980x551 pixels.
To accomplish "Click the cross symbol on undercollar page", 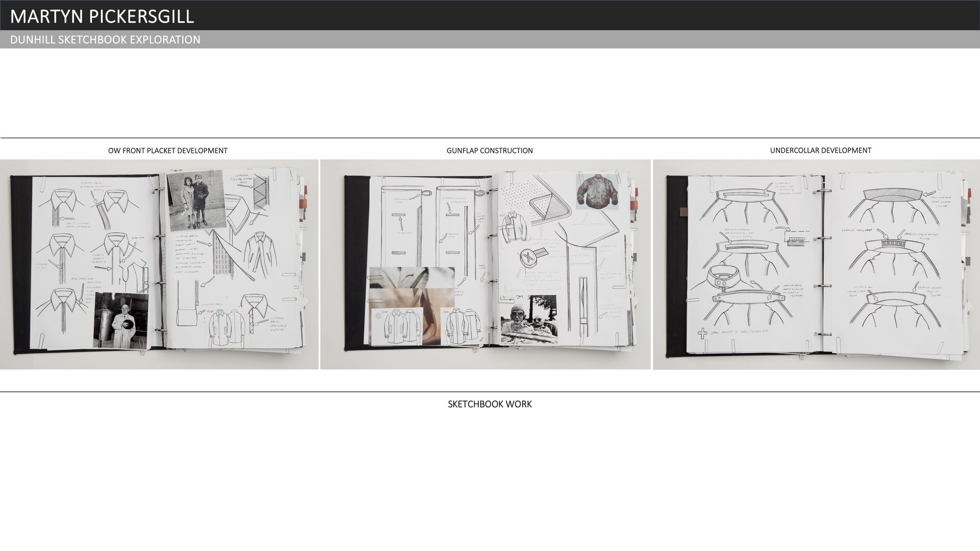I will (x=703, y=334).
